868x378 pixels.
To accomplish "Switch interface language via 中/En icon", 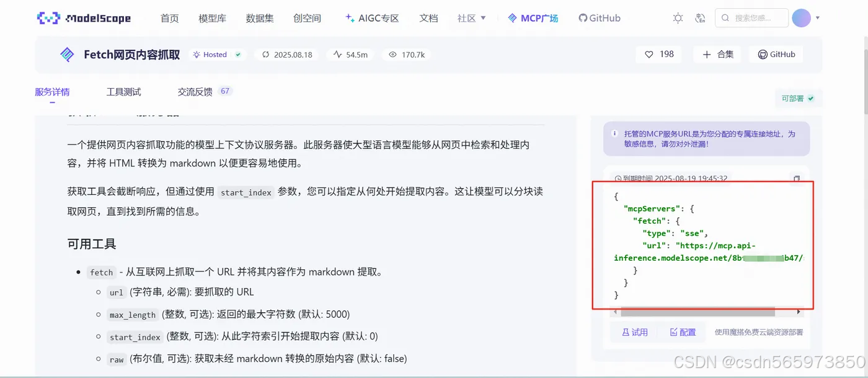I will click(x=700, y=18).
